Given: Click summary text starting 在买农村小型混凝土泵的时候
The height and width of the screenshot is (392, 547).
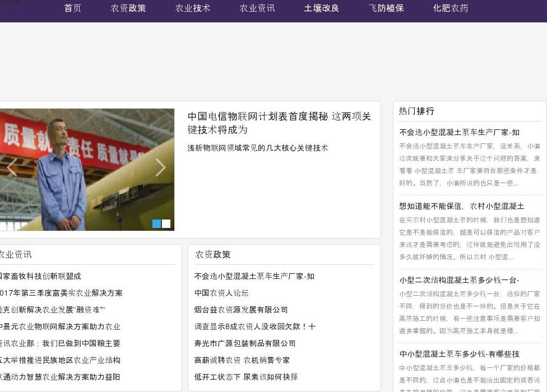Looking at the screenshot, I should click(470, 239).
